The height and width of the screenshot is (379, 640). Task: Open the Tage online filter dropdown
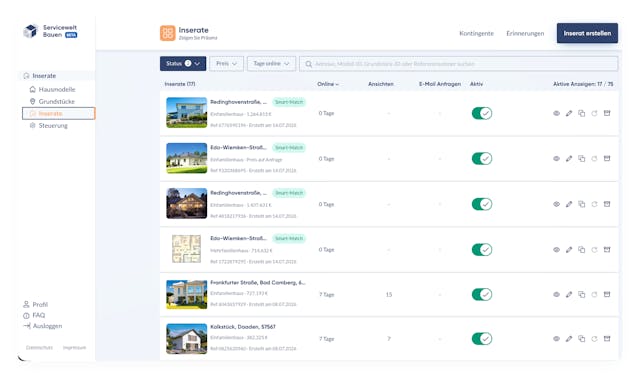[x=271, y=64]
